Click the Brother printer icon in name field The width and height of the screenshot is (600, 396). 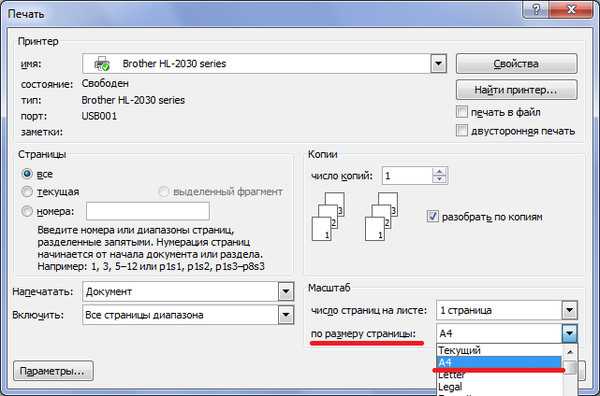102,64
